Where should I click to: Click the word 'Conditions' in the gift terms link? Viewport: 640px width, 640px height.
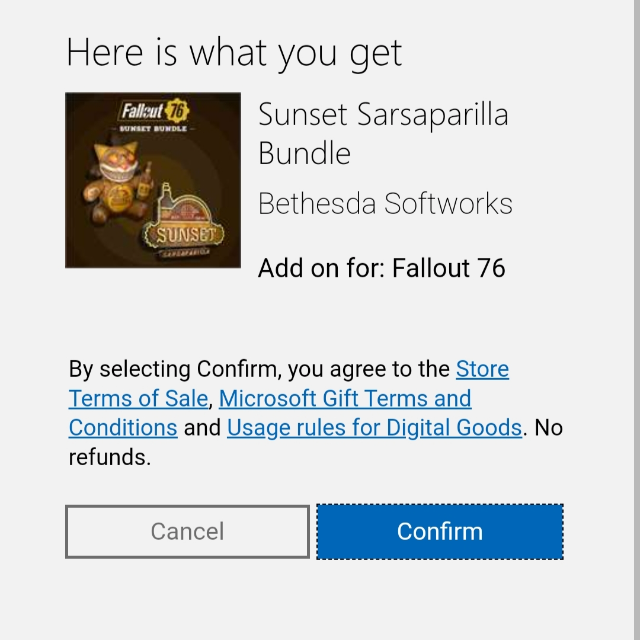123,428
